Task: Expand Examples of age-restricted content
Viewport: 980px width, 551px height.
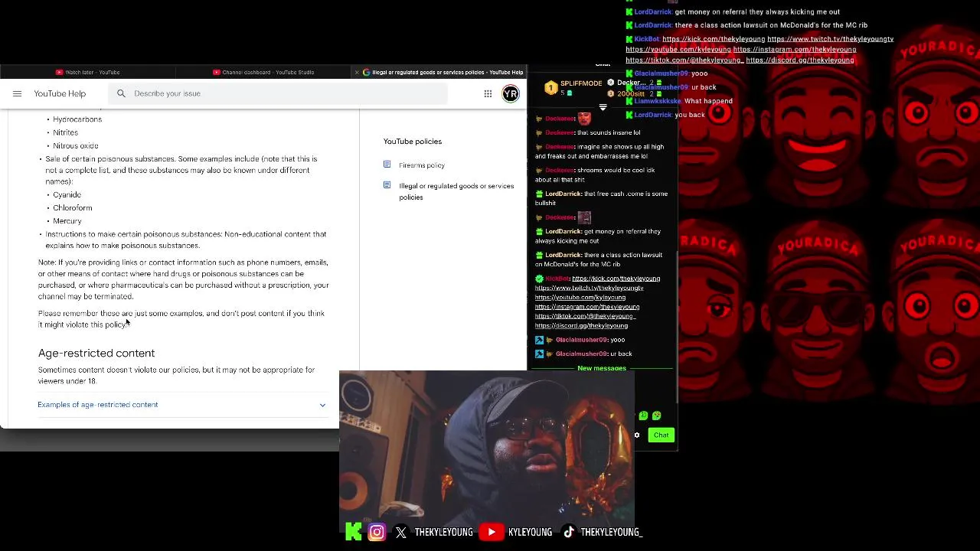Action: [182, 404]
